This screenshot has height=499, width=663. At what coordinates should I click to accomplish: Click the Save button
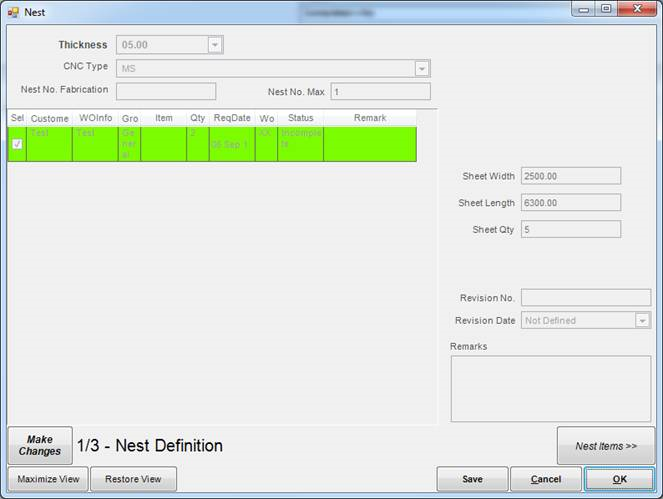coord(472,479)
